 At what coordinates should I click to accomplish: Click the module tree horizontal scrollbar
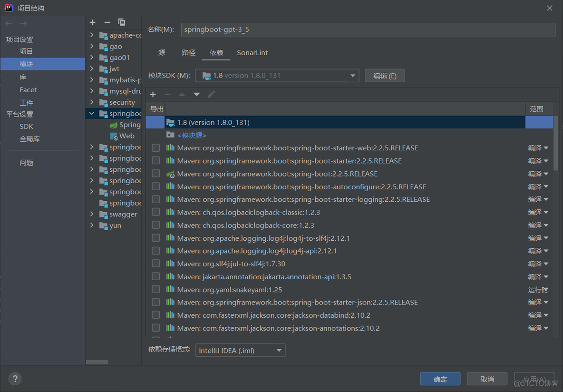[x=97, y=362]
